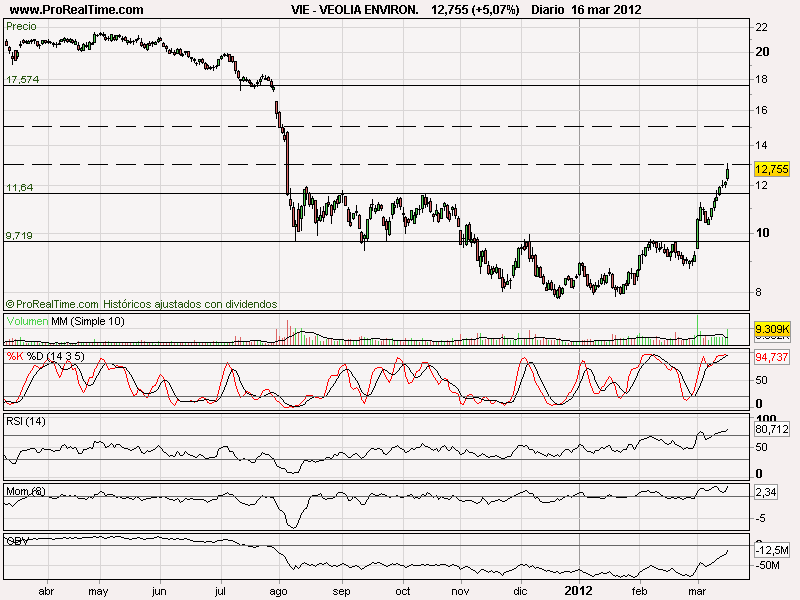The width and height of the screenshot is (800, 600).
Task: Click the jul month label on time axis
Action: 220,591
